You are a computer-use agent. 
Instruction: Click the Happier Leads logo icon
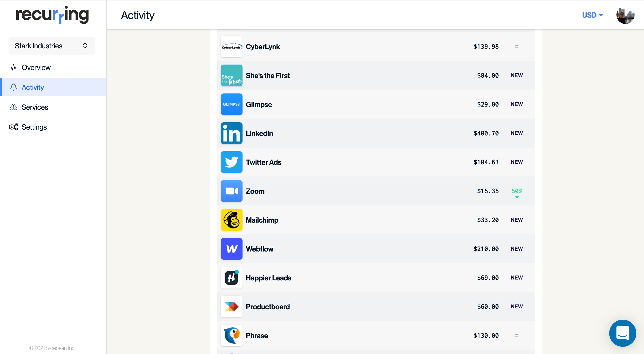pyautogui.click(x=231, y=278)
